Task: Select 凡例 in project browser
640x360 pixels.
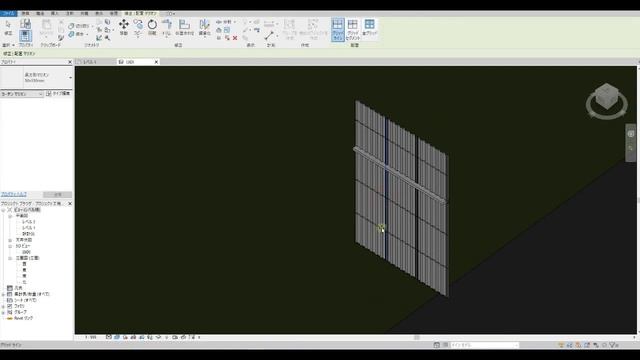Action: [18, 288]
